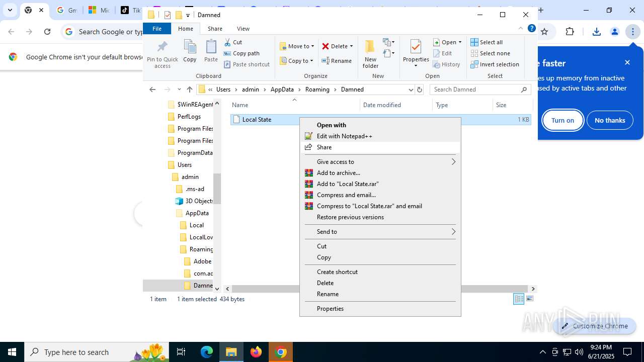Switch to large icons view layout
The height and width of the screenshot is (362, 644).
[529, 299]
